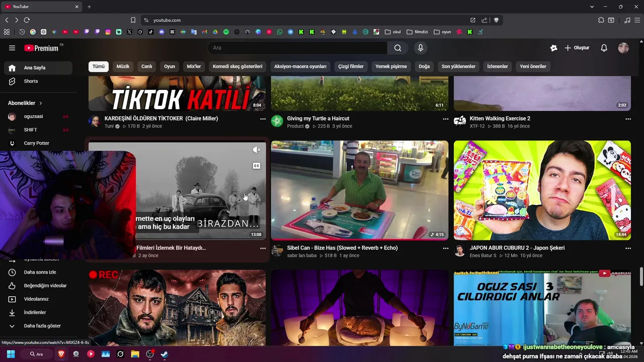The image size is (644, 362).
Task: Play the OGUZ SASI CILDIRDIGI ANLAR thumbnail
Action: (x=542, y=308)
